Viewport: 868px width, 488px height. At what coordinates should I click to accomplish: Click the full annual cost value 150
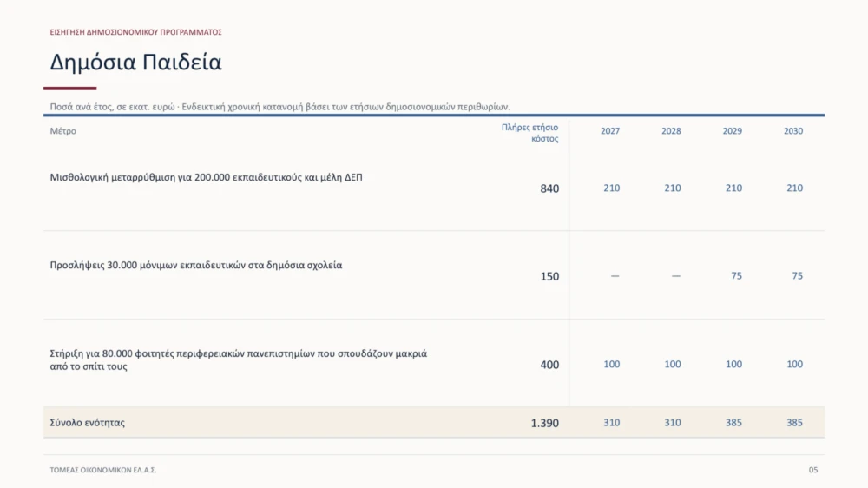[x=549, y=276]
